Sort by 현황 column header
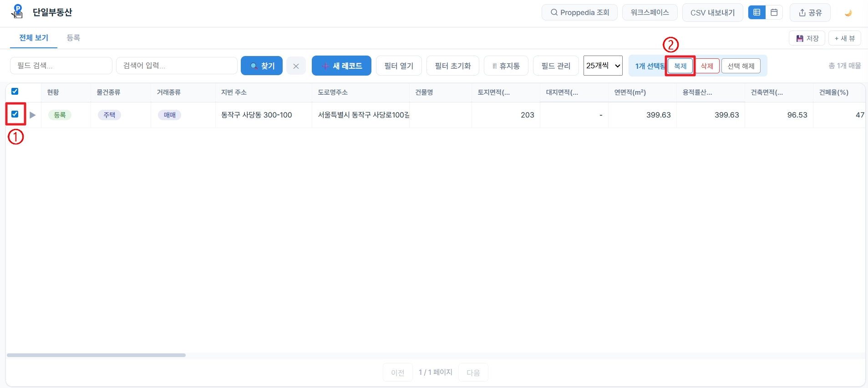 [66, 92]
